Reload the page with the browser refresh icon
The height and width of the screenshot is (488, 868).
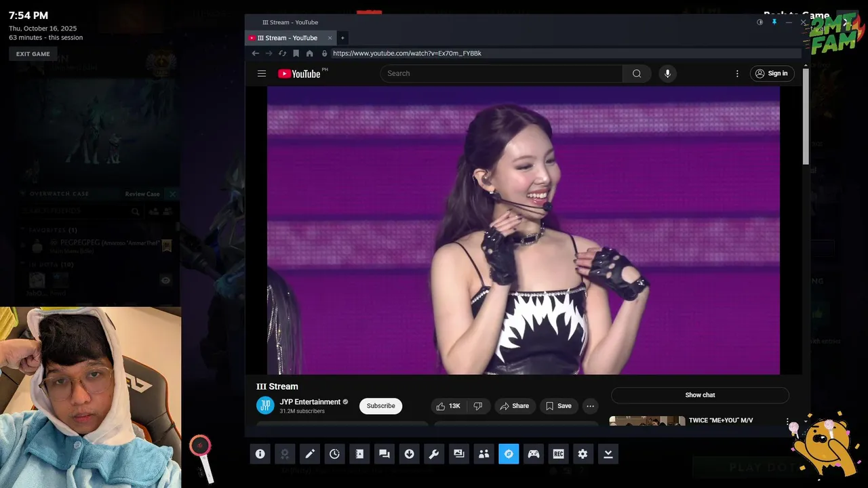pos(282,53)
